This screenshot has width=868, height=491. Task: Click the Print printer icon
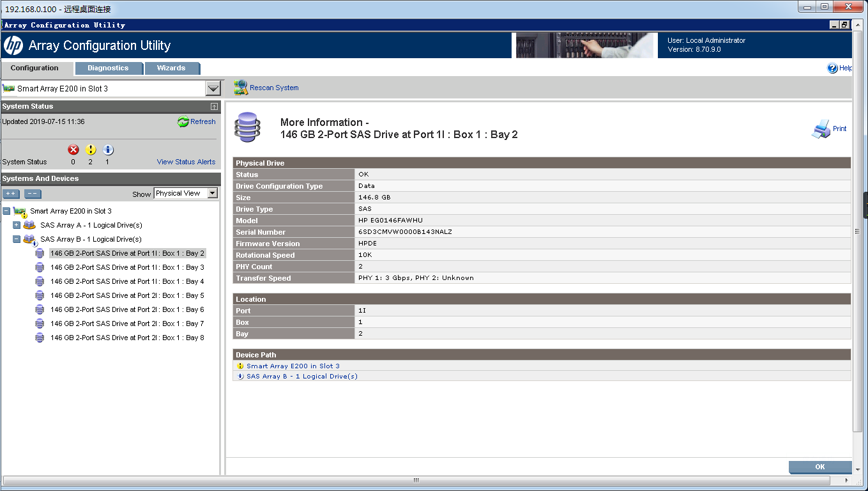[821, 129]
